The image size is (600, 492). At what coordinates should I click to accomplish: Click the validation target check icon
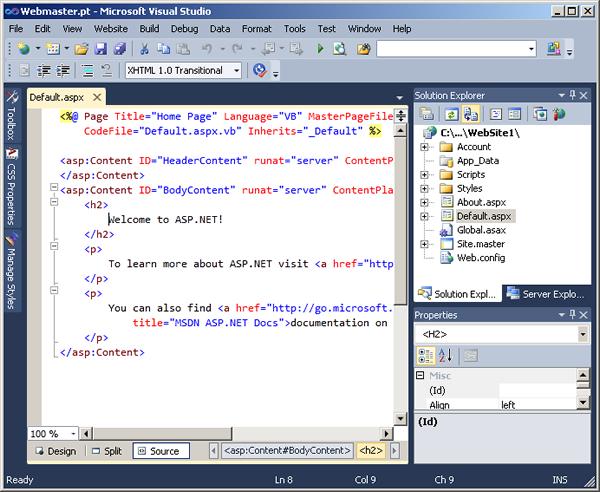pyautogui.click(x=259, y=70)
